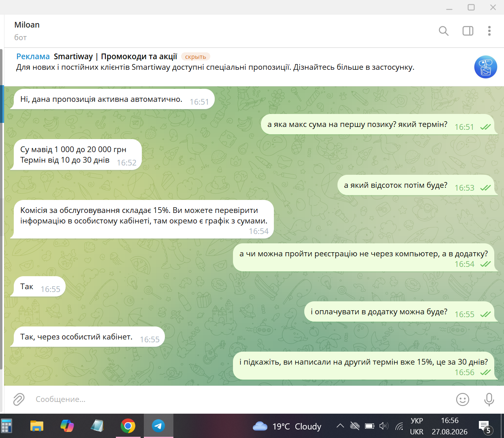
Task: Select message about реєстрацію не через компьютер
Action: coord(365,258)
